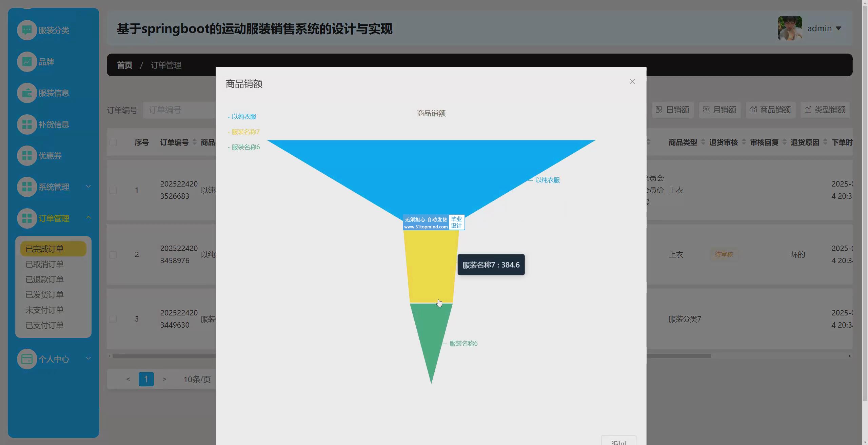This screenshot has width=868, height=445.
Task: Open 已取消订单 submenu item
Action: tap(45, 264)
